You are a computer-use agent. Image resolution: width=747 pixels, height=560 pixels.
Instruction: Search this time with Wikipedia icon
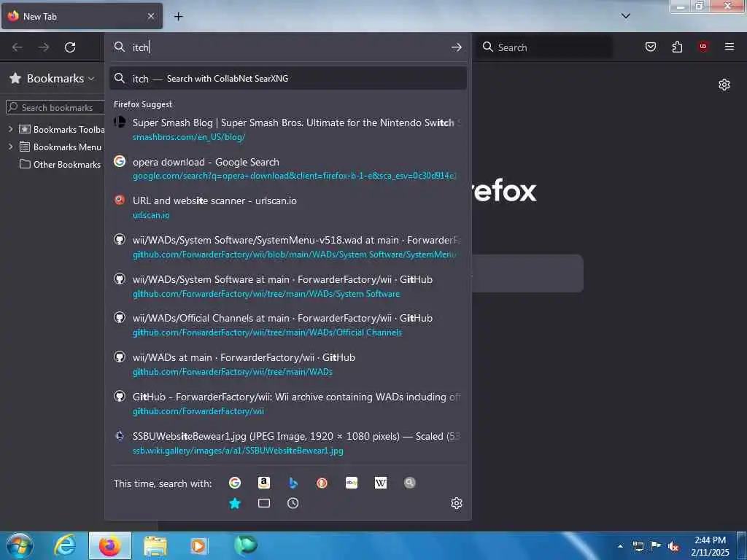point(381,483)
